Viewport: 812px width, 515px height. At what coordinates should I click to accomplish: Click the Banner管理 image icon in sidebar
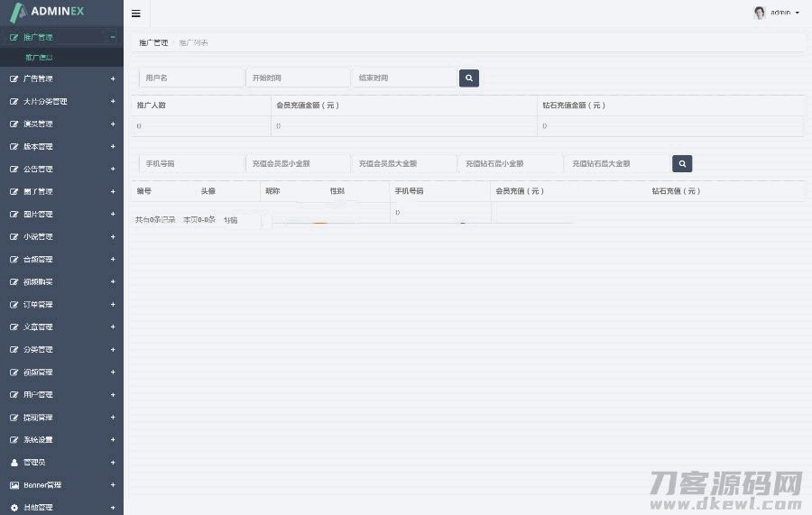coord(14,485)
